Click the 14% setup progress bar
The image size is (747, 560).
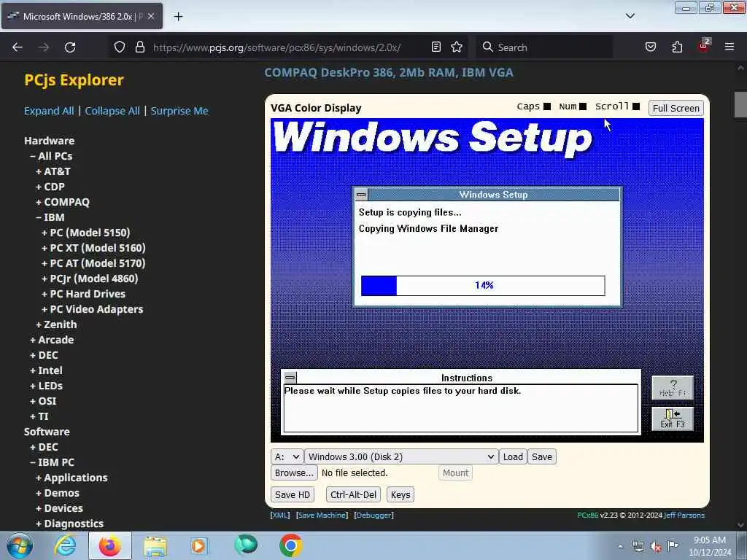483,286
